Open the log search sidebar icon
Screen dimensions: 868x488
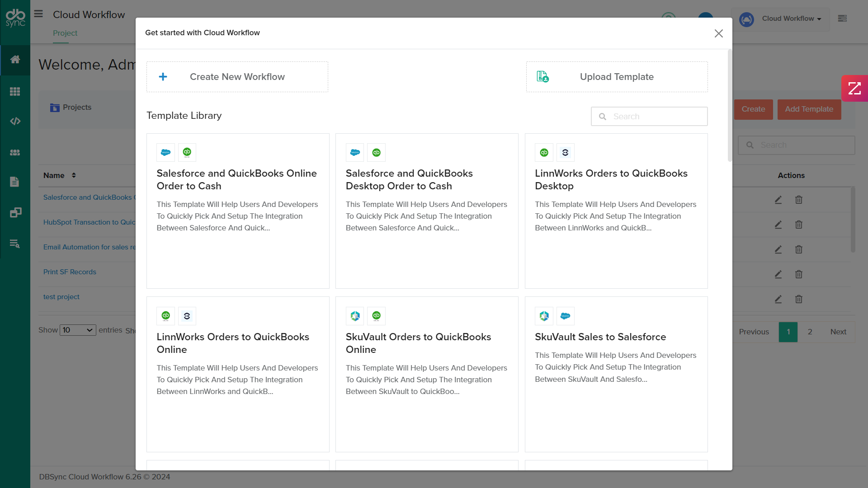(14, 244)
